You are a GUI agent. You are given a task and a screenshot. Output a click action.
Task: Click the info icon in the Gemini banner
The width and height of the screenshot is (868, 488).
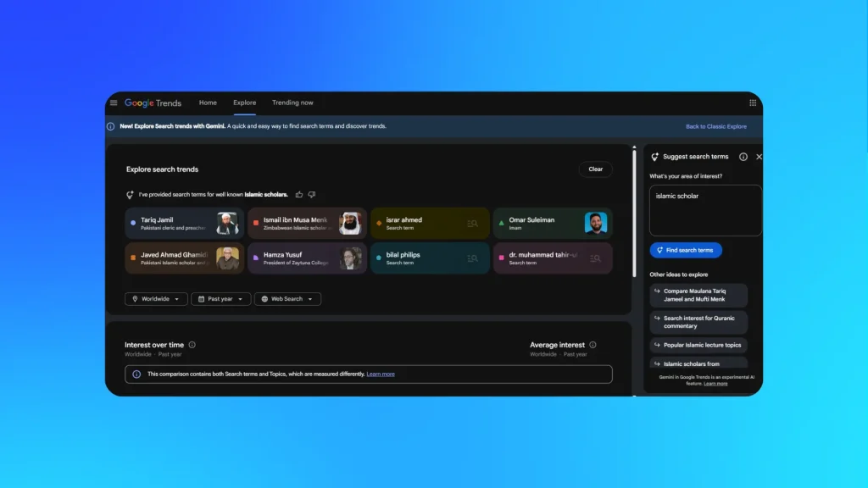click(111, 127)
